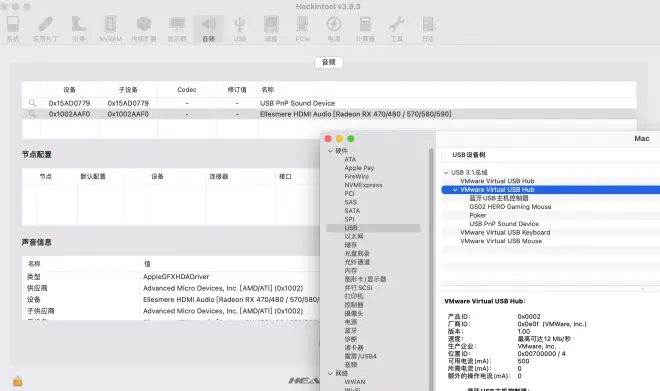This screenshot has height=391, width=660.
Task: Select 蓝牙 in the system report sidebar
Action: coord(351,330)
